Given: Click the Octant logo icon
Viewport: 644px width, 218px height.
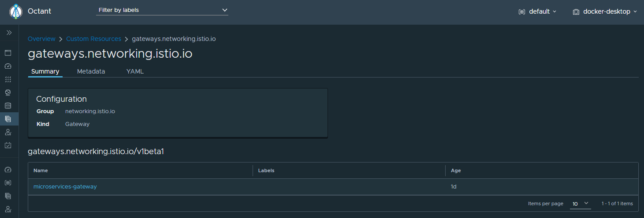Looking at the screenshot, I should pyautogui.click(x=15, y=11).
